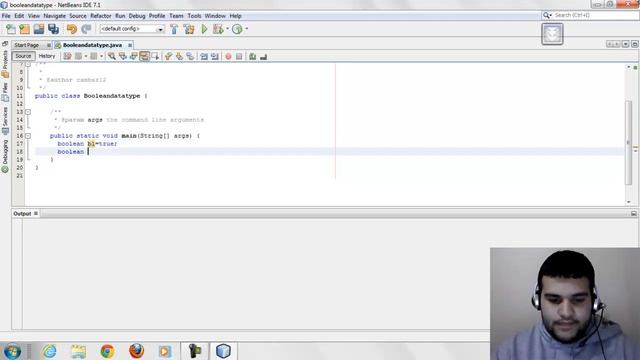Close the Output panel tab
This screenshot has width=640, height=360.
pyautogui.click(x=36, y=213)
